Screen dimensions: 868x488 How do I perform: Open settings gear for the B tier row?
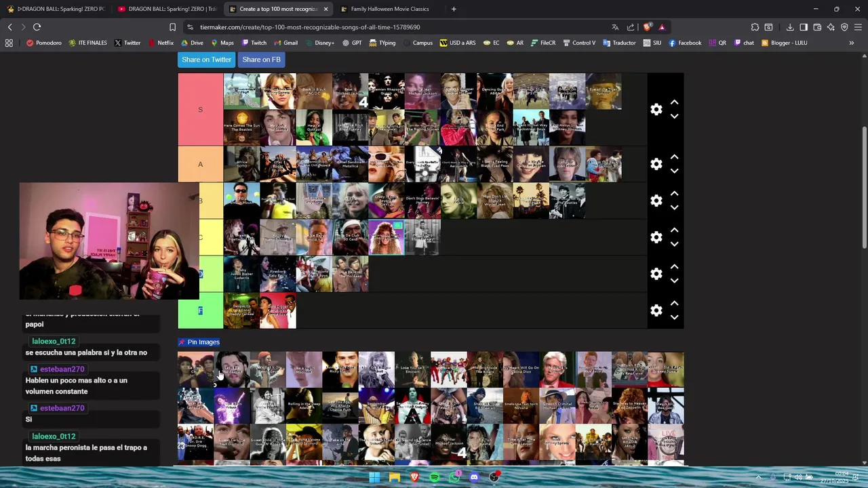[x=656, y=201]
